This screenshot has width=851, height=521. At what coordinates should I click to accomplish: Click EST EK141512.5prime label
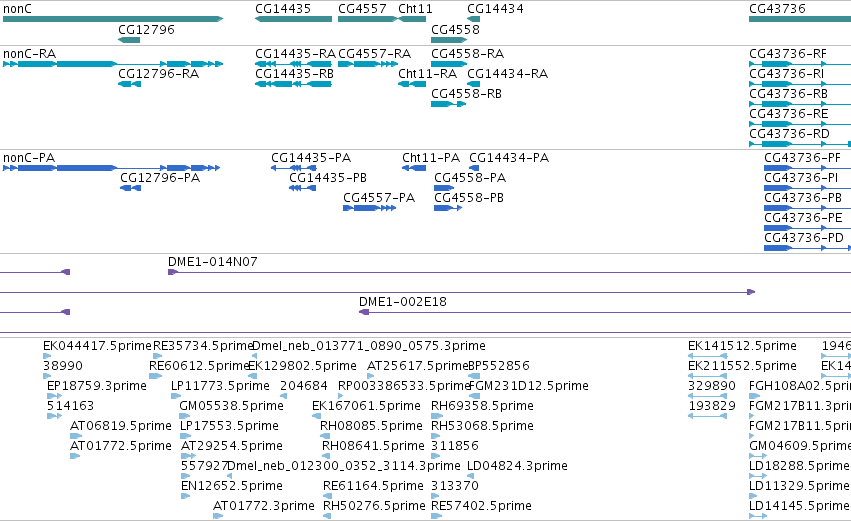pyautogui.click(x=742, y=346)
